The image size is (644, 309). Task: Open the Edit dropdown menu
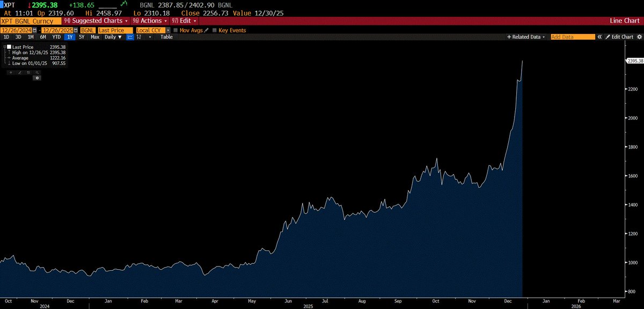(x=184, y=21)
